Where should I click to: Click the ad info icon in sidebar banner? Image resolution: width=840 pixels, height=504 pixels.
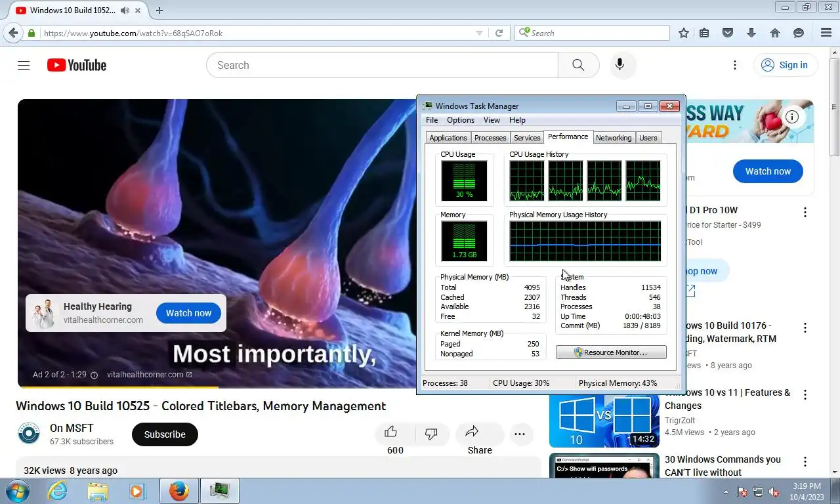click(792, 117)
